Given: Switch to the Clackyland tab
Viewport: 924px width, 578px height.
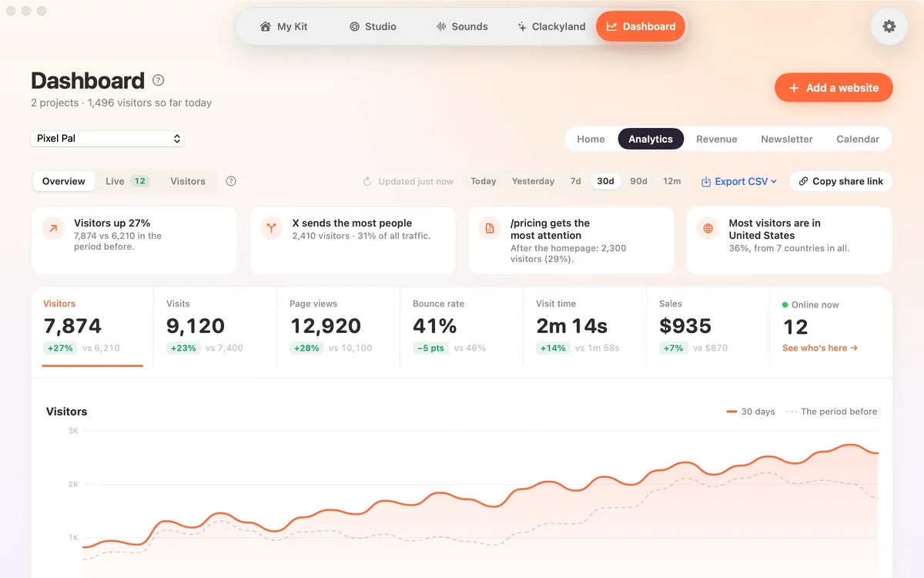Looking at the screenshot, I should (551, 26).
